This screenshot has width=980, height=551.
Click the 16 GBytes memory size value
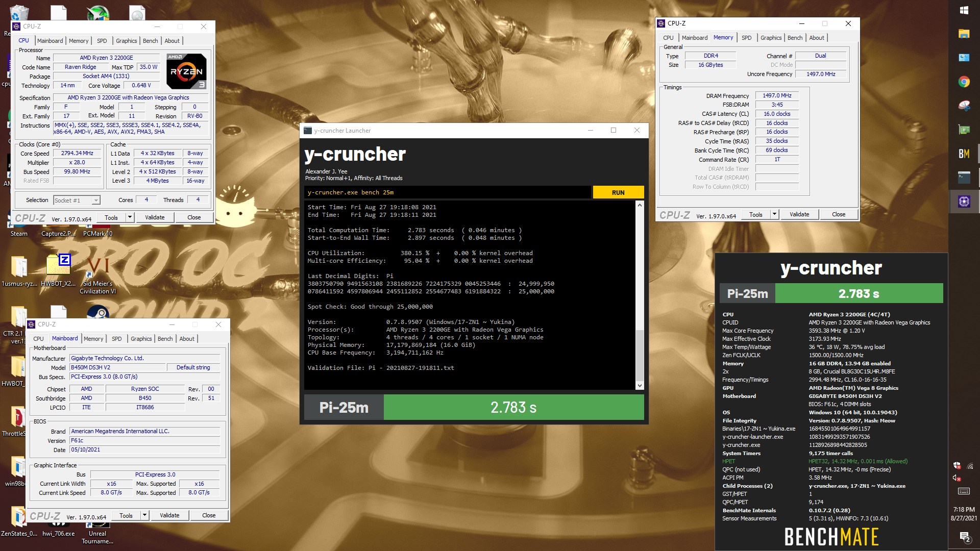click(x=710, y=65)
